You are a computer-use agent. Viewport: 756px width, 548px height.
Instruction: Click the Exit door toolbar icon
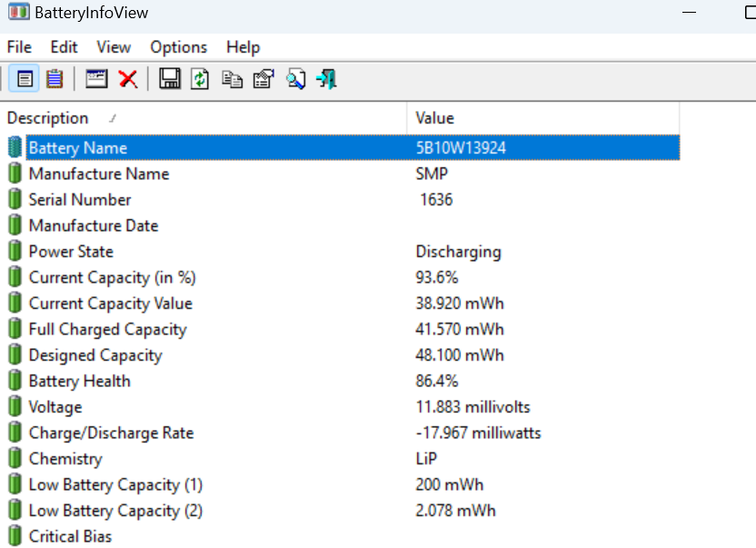coord(326,79)
